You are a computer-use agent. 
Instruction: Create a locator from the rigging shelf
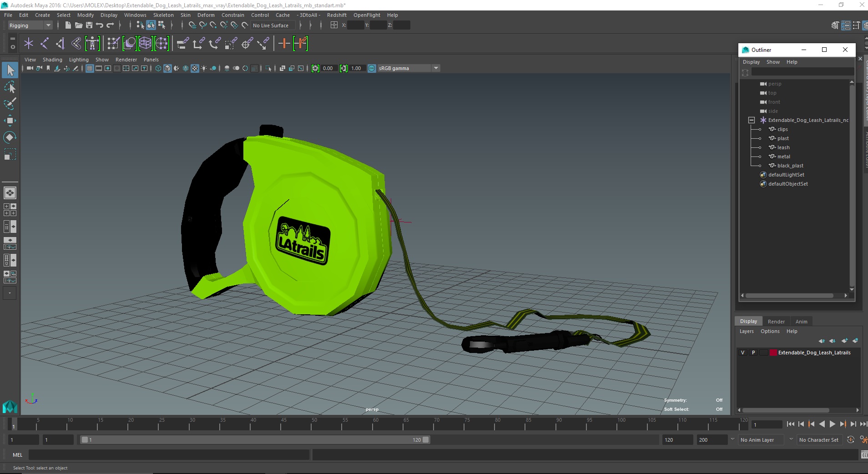pos(29,44)
